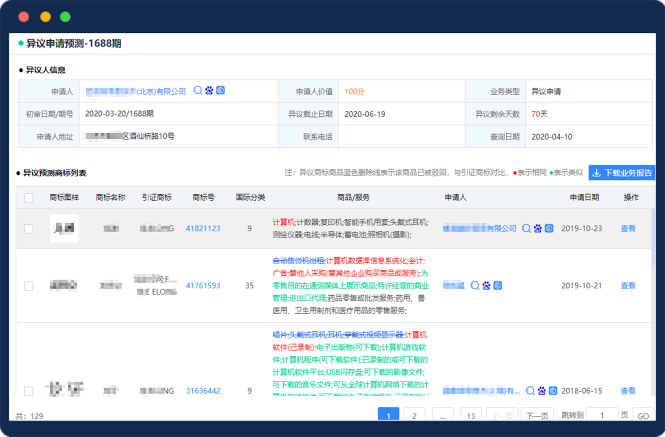
Task: Click search icon in row 41761593
Action: [475, 286]
